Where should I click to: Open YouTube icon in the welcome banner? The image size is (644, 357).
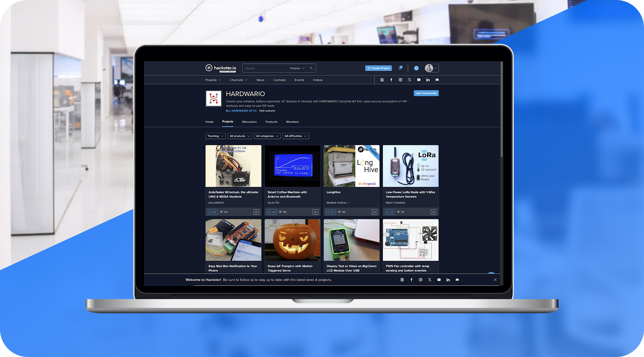click(x=439, y=280)
